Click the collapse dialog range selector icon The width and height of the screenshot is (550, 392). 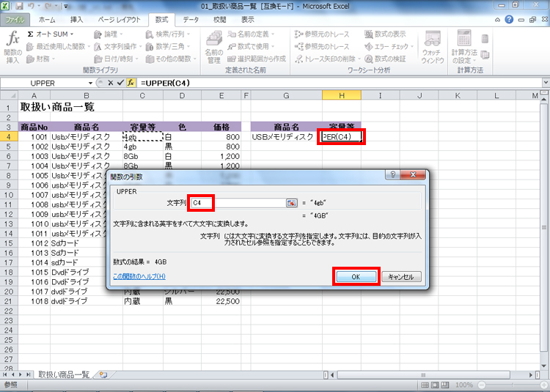pos(292,203)
